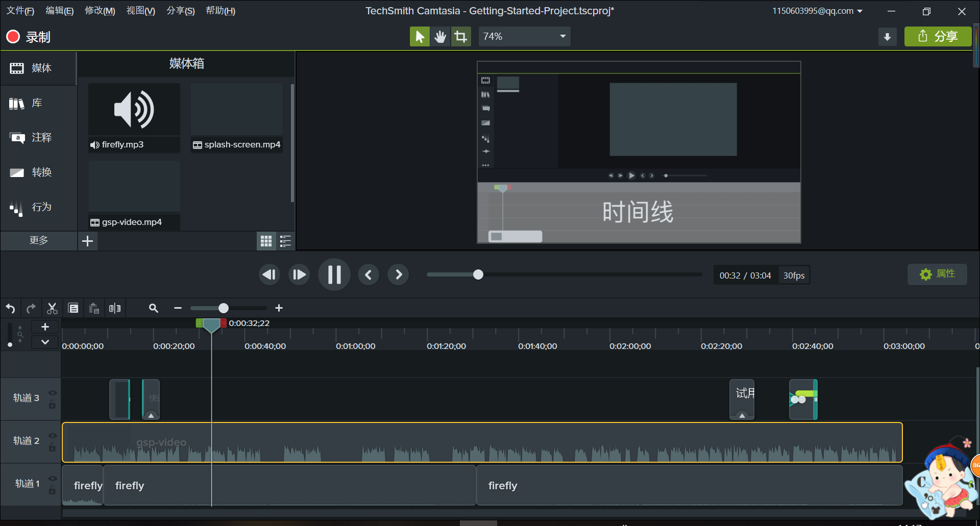Viewport: 980px width, 526px height.
Task: Open the 修改(M) menu
Action: (x=100, y=11)
